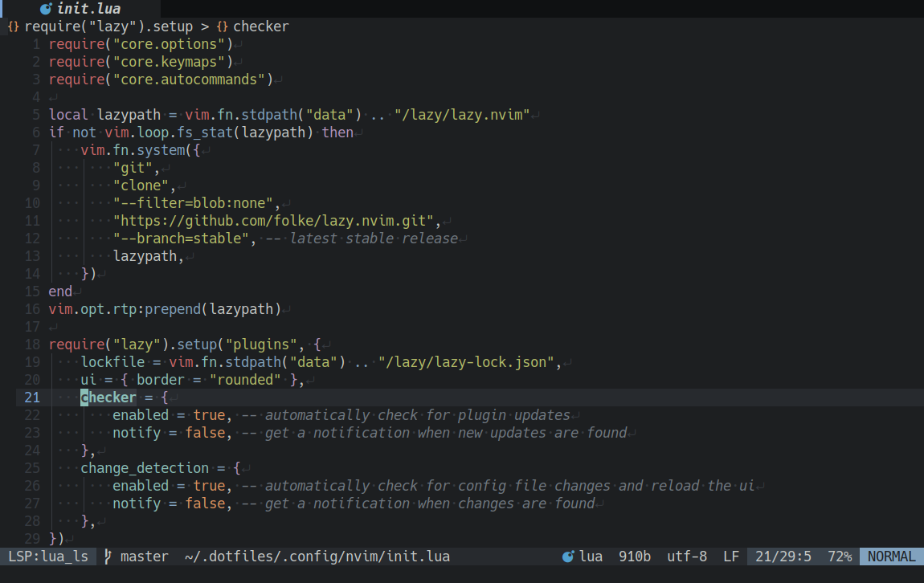Click vim.fn.system call on line 7
924x583 pixels.
133,150
